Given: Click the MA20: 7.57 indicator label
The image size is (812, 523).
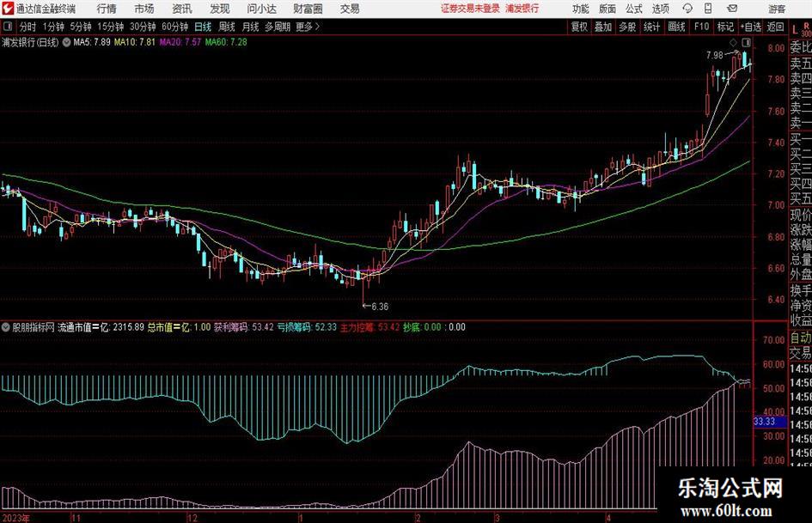Looking at the screenshot, I should [180, 42].
